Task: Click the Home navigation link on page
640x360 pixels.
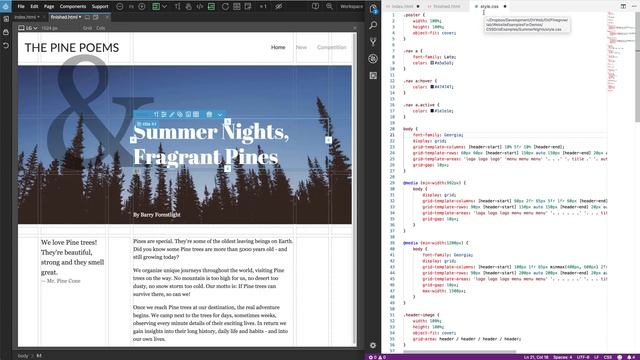Action: click(278, 47)
